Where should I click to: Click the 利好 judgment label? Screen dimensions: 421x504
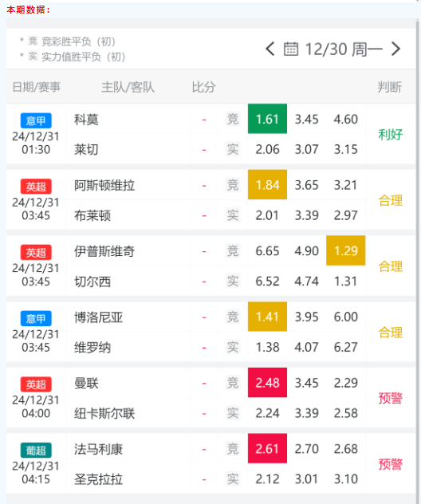390,134
